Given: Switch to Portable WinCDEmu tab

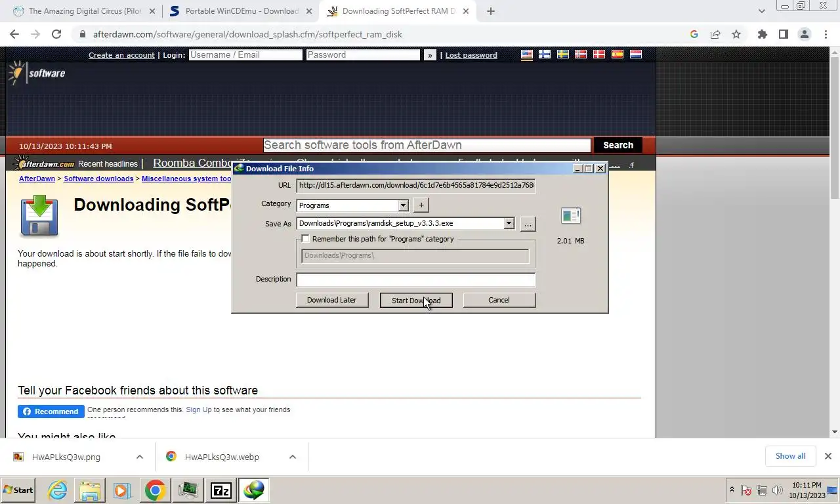Looking at the screenshot, I should (241, 11).
